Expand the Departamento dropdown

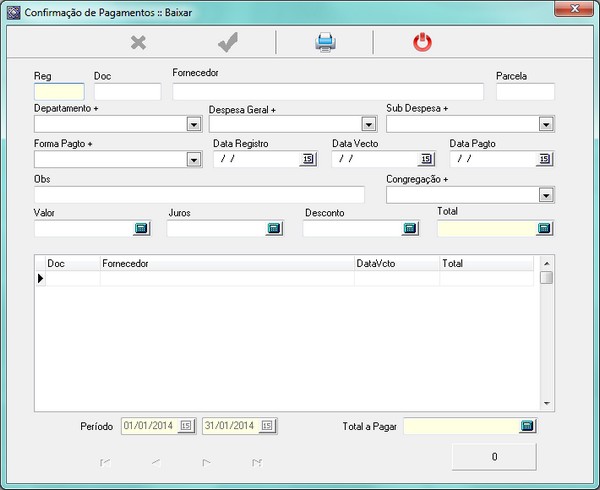tap(194, 124)
